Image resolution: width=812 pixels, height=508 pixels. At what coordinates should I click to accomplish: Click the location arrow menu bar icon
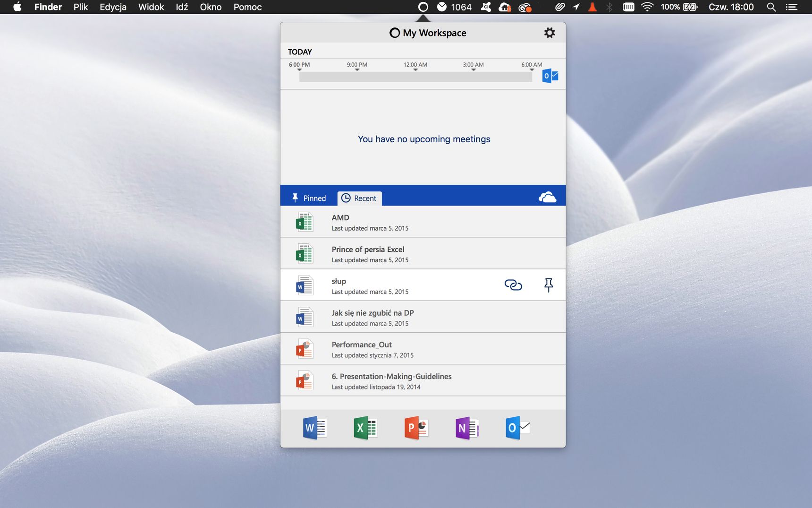point(576,7)
